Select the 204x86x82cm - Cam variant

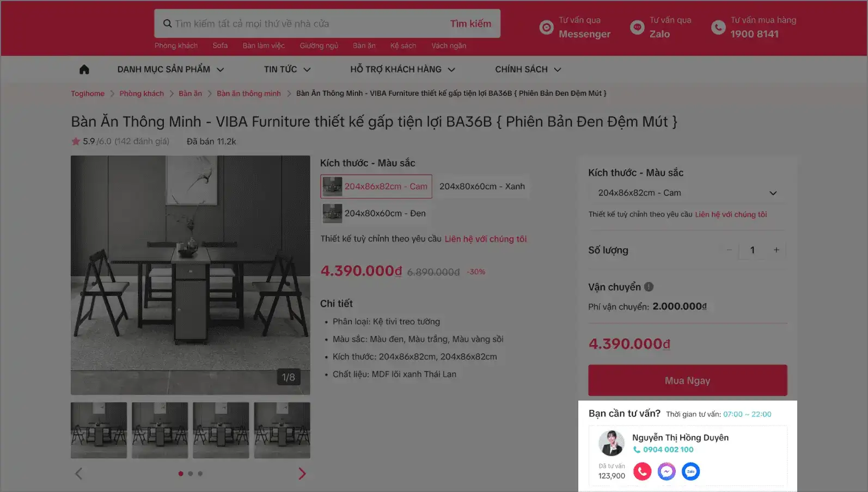[x=376, y=186]
